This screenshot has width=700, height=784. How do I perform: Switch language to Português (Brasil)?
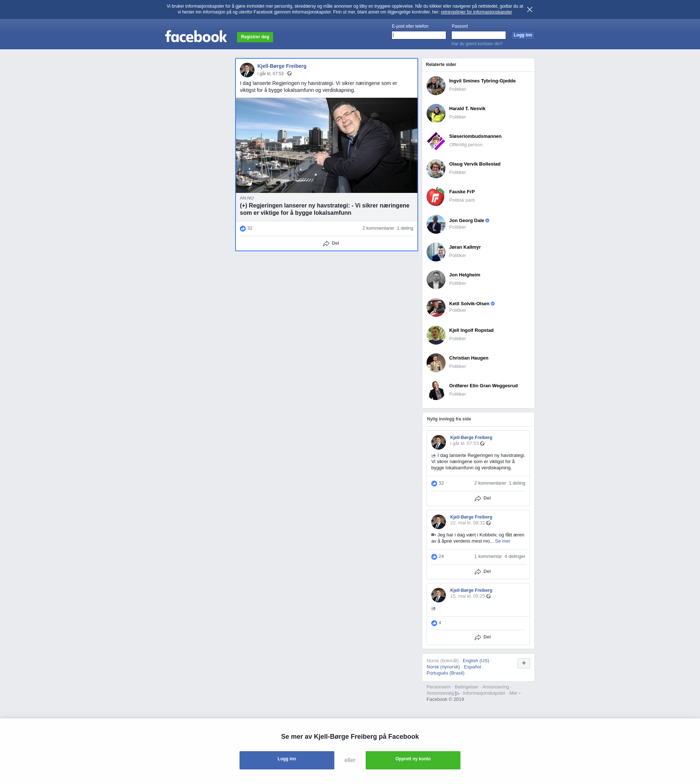coord(446,673)
